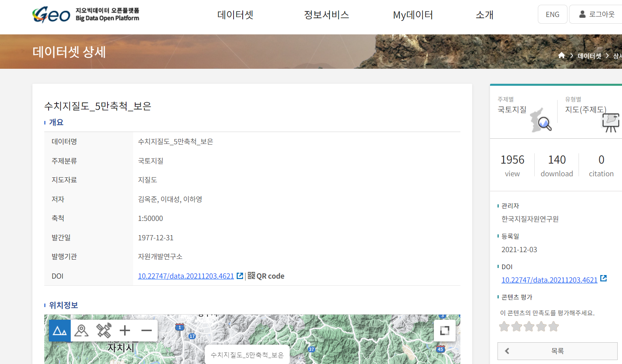Zoom in on the map with plus
Image resolution: width=622 pixels, height=364 pixels.
click(125, 330)
